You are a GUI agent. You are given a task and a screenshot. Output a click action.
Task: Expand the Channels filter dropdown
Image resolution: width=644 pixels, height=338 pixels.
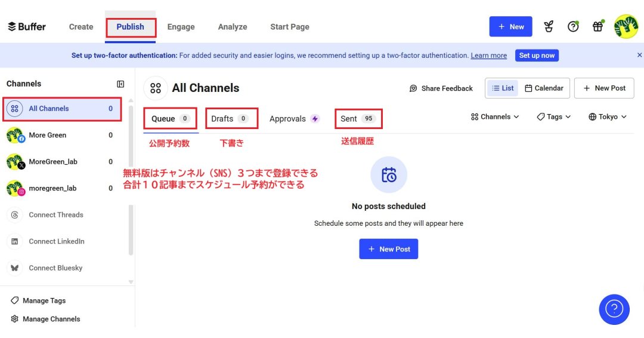495,117
